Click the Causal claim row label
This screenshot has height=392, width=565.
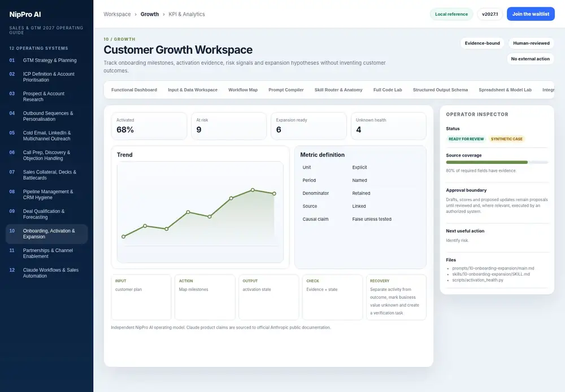[x=315, y=219]
